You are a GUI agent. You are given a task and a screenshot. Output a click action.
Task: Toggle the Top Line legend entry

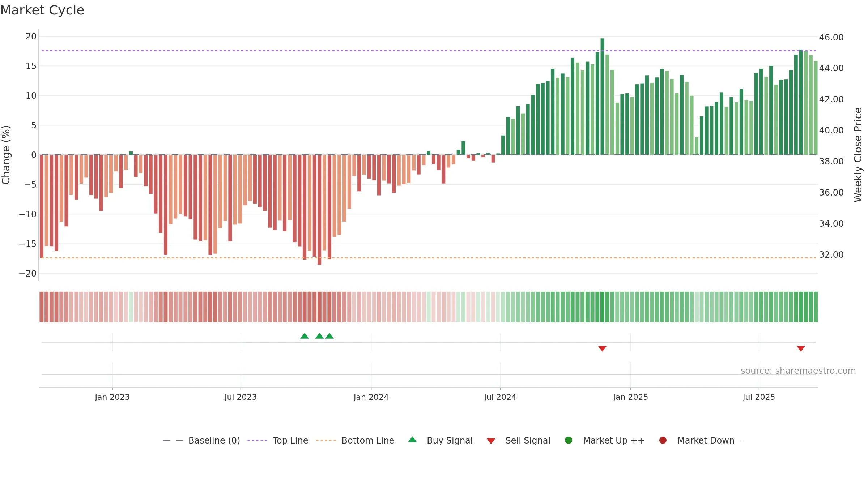[278, 440]
